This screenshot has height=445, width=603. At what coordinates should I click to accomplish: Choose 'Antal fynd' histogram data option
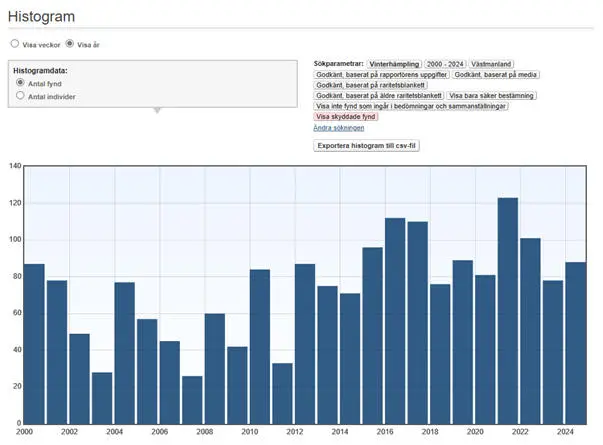pos(20,83)
